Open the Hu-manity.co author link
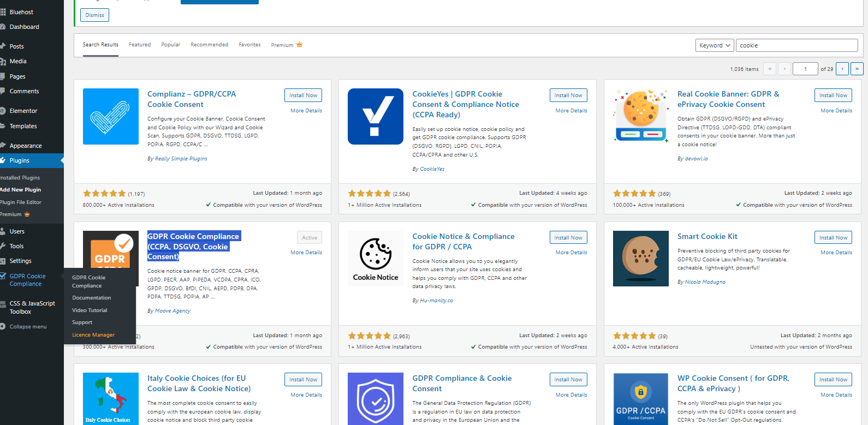This screenshot has width=868, height=425. (x=436, y=301)
